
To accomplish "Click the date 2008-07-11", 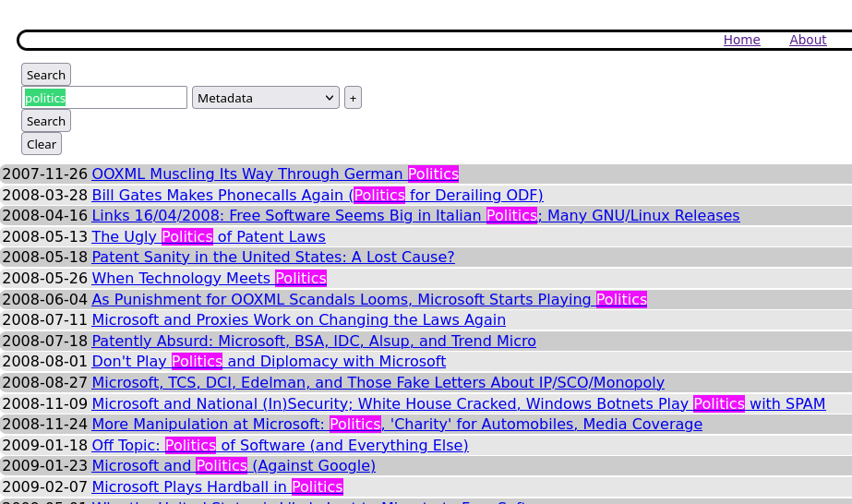I will [x=45, y=320].
